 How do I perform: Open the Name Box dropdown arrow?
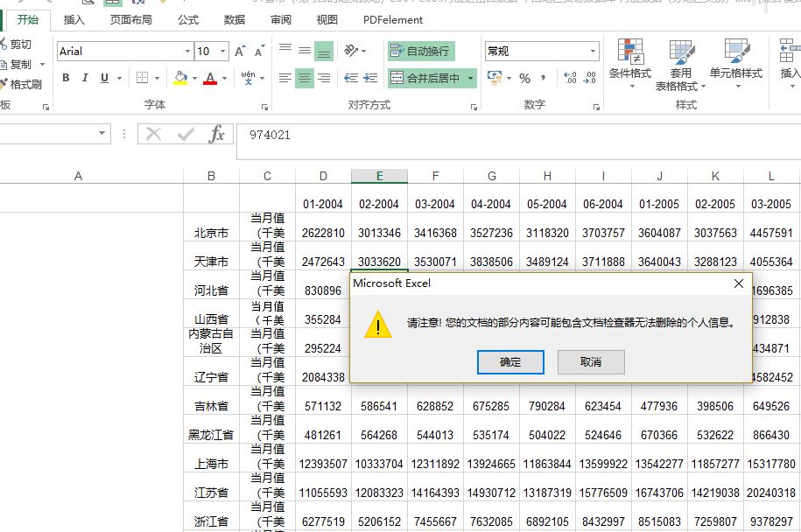[x=102, y=133]
